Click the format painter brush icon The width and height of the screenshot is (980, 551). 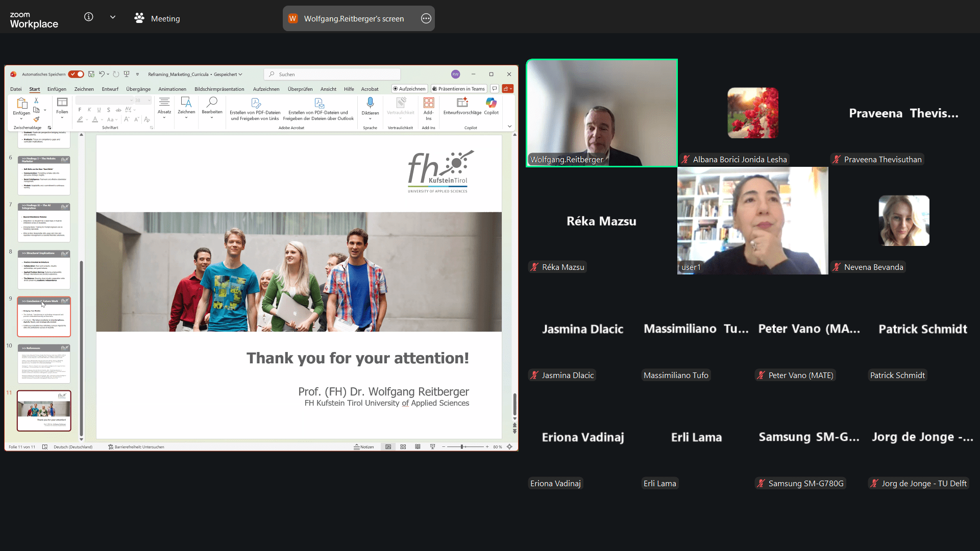(x=36, y=119)
